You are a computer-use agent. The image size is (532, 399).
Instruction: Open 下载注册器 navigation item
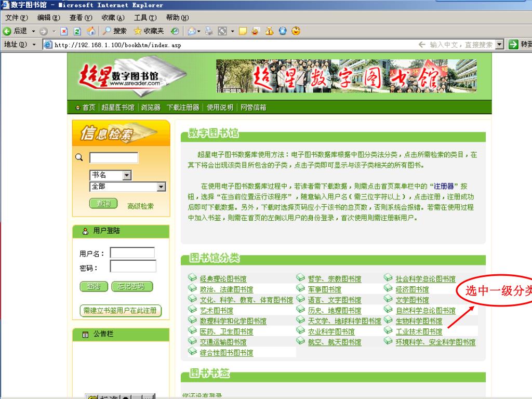(x=183, y=108)
